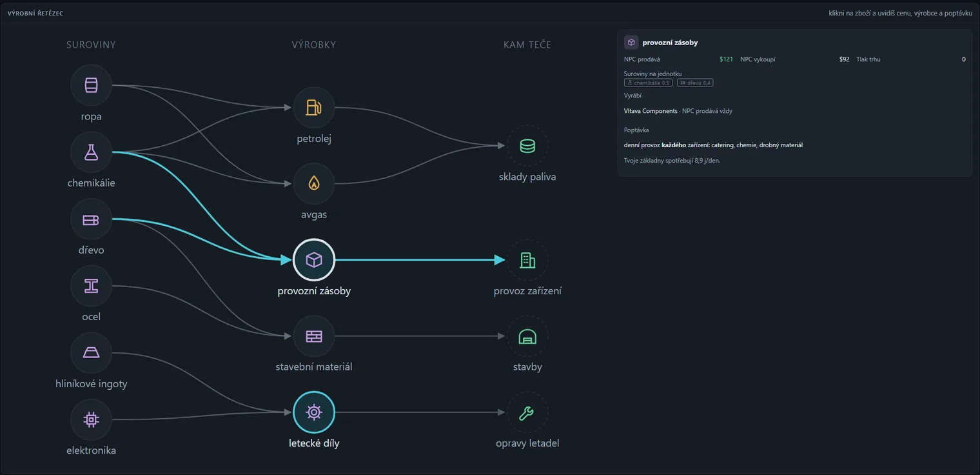Select the dřevo raw material icon

(91, 219)
